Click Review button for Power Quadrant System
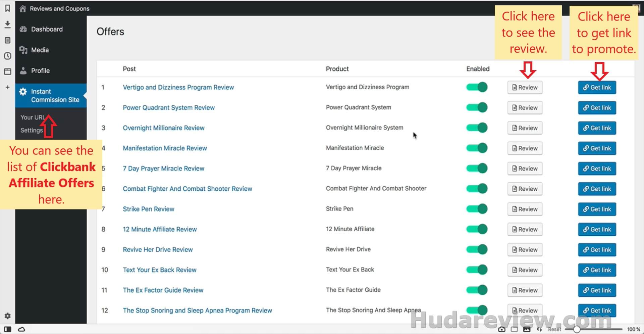Screen dimensions: 644x334 coord(525,108)
